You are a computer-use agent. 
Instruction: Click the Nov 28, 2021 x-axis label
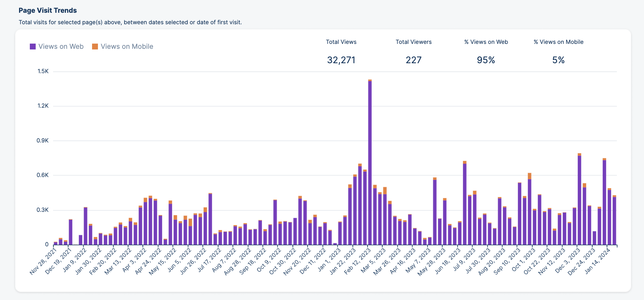click(44, 261)
